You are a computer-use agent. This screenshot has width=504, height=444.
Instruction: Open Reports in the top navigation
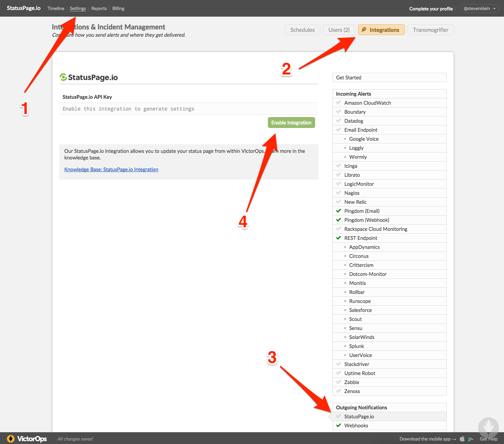[x=99, y=8]
